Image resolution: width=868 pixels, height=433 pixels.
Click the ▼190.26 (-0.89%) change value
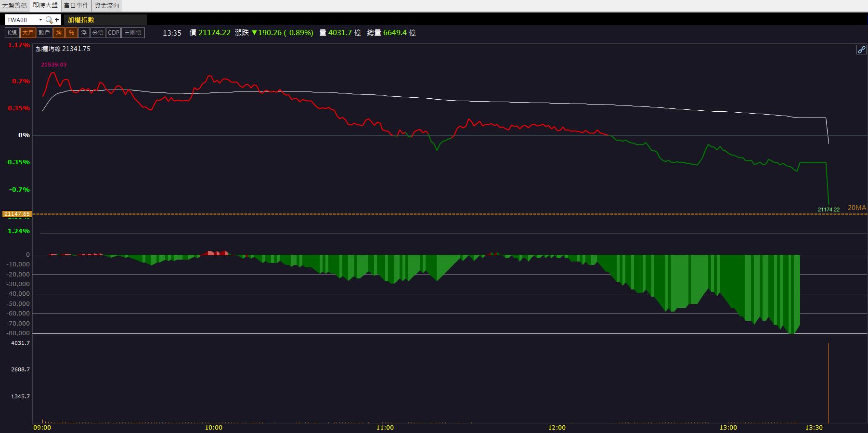[283, 33]
